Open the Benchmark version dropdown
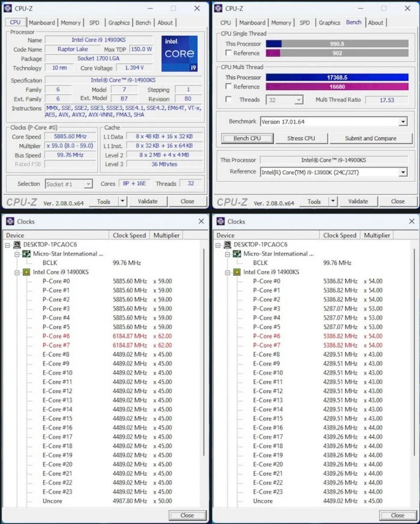Viewport: 420px width, 524px height. click(403, 122)
